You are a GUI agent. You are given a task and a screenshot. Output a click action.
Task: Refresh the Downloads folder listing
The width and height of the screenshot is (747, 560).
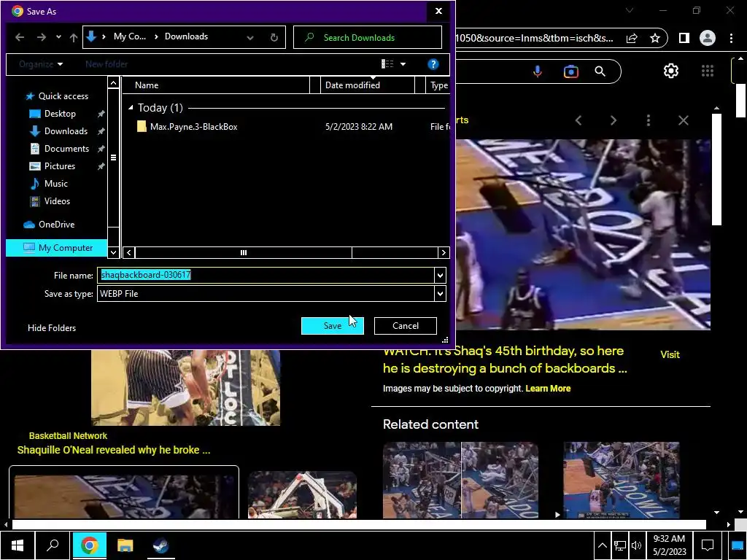point(274,38)
